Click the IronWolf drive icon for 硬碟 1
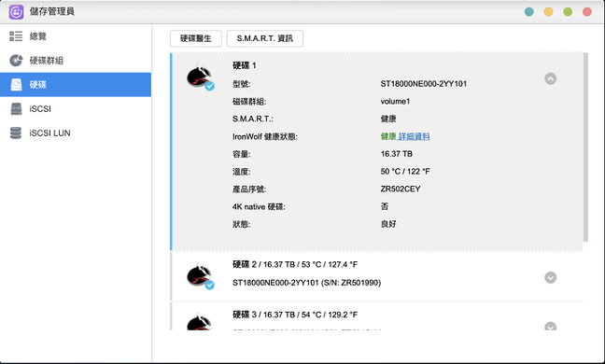 coord(200,77)
